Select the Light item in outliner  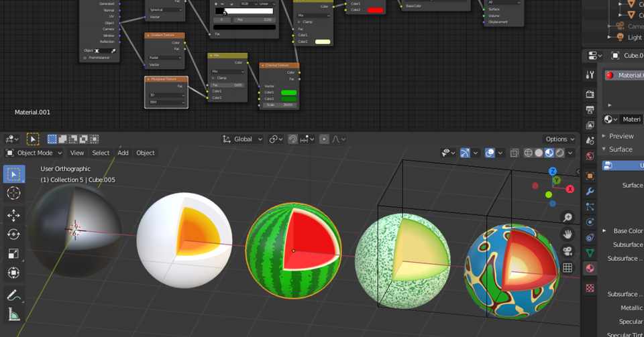click(x=634, y=38)
